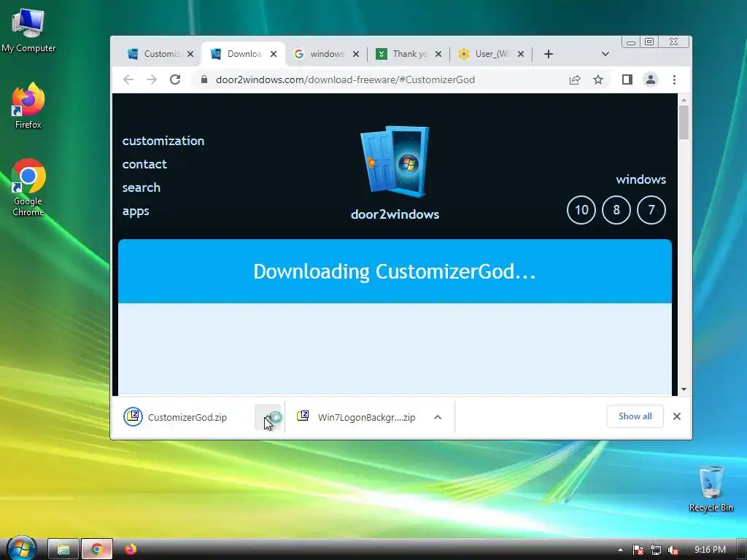Close the Customiz tab
Image resolution: width=747 pixels, height=560 pixels.
pos(190,54)
